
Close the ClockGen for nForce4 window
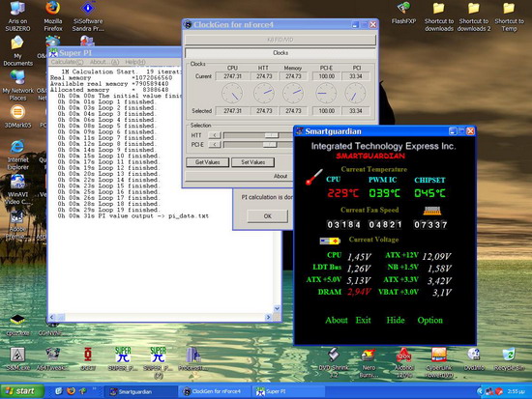point(372,25)
